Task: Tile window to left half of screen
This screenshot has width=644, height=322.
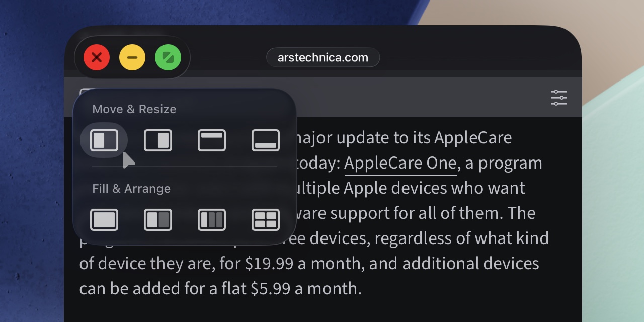Action: (104, 140)
